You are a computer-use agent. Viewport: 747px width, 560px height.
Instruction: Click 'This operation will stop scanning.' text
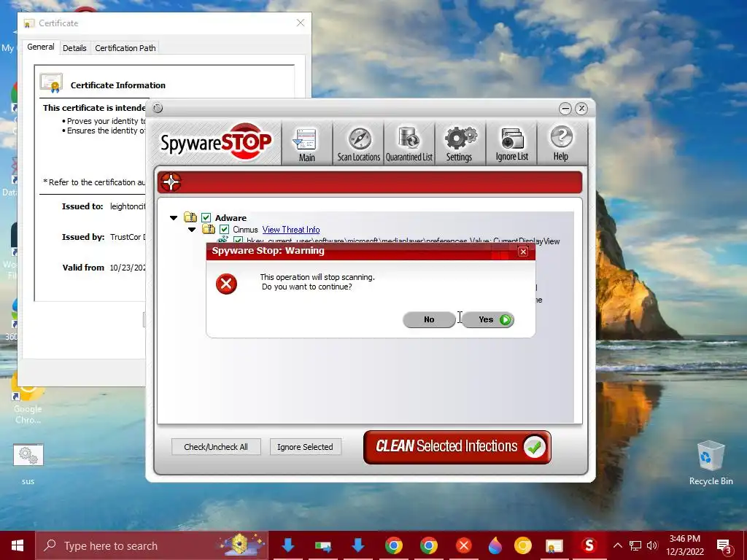tap(317, 277)
